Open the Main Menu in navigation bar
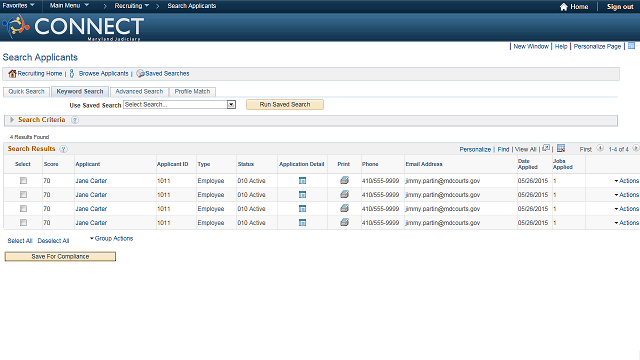 point(69,6)
